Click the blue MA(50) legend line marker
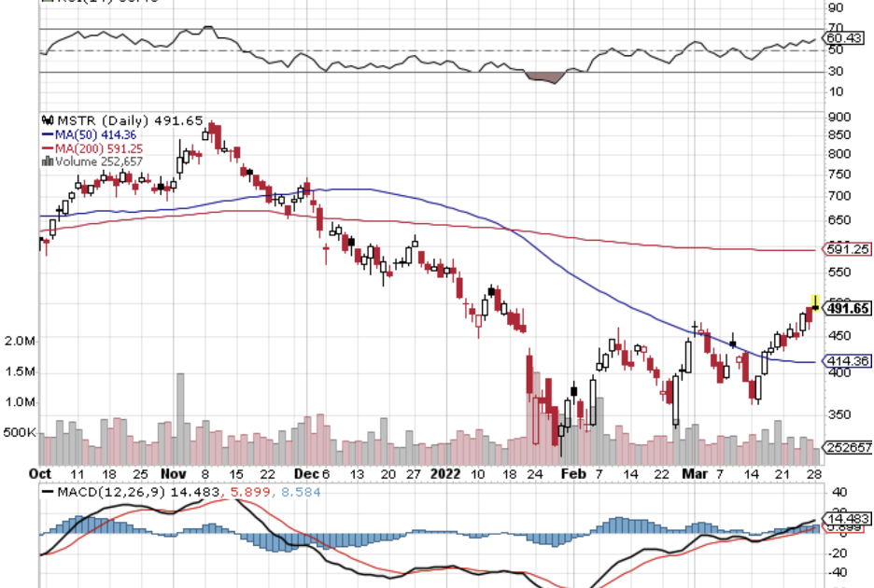Image resolution: width=874 pixels, height=588 pixels. 47,134
